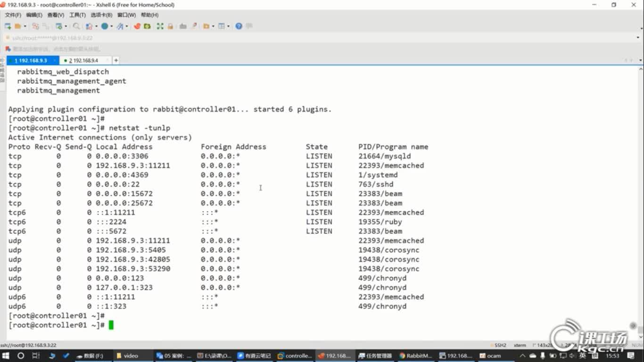Click the Open Session folder icon
This screenshot has width=644, height=362.
pos(17,26)
